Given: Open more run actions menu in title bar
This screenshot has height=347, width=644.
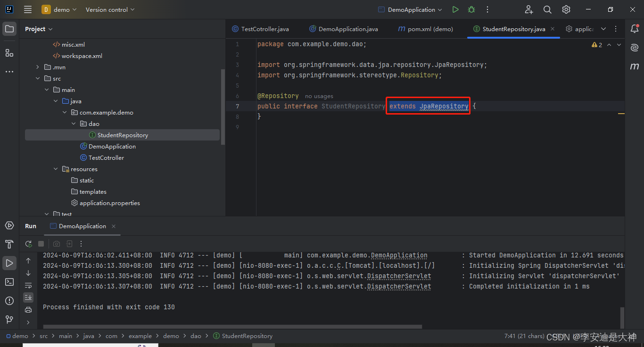Looking at the screenshot, I should pyautogui.click(x=487, y=9).
